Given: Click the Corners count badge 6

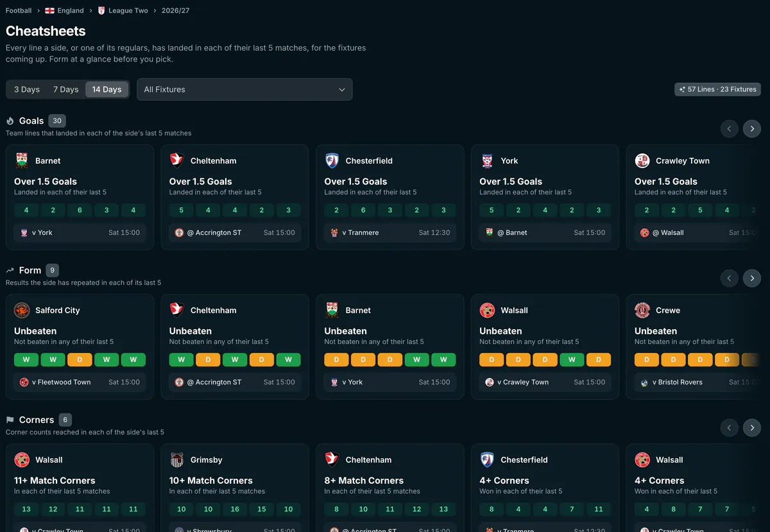Looking at the screenshot, I should coord(65,420).
